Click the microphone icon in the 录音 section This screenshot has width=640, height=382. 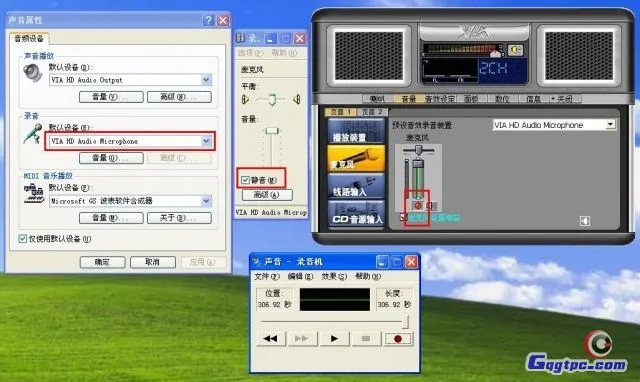coord(33,134)
